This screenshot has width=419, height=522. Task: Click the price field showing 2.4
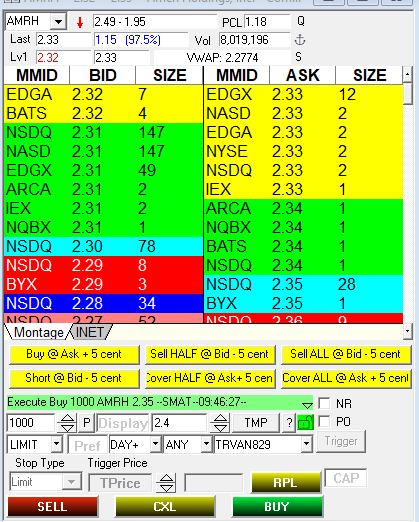(x=179, y=423)
